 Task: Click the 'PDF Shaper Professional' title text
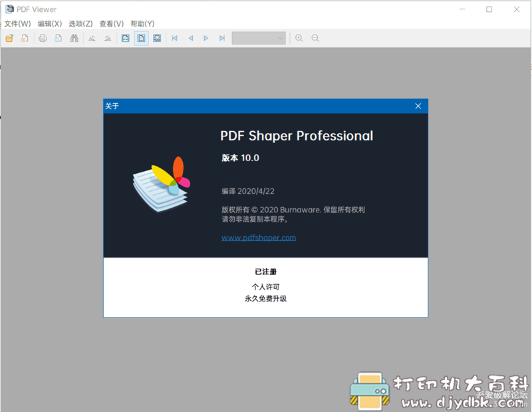click(297, 136)
